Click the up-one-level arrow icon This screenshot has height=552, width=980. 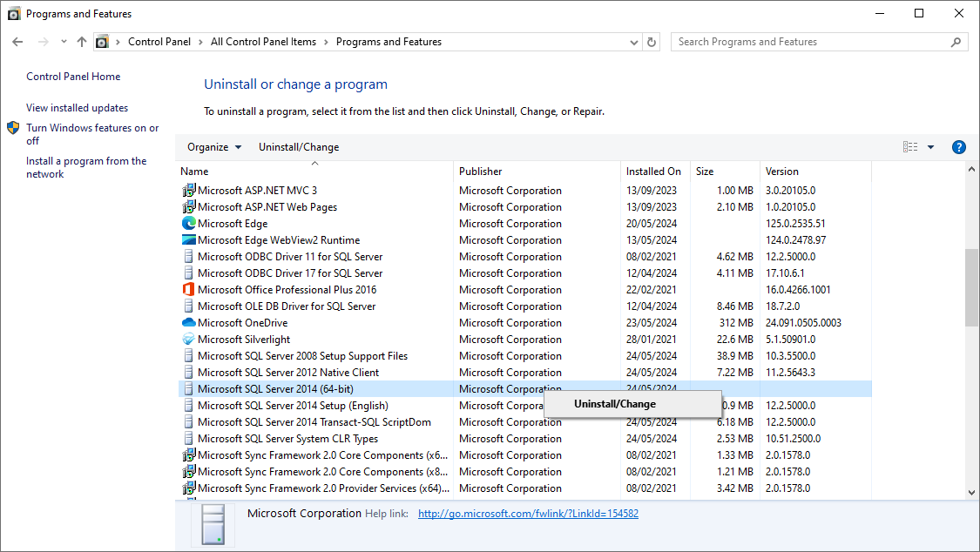(81, 41)
